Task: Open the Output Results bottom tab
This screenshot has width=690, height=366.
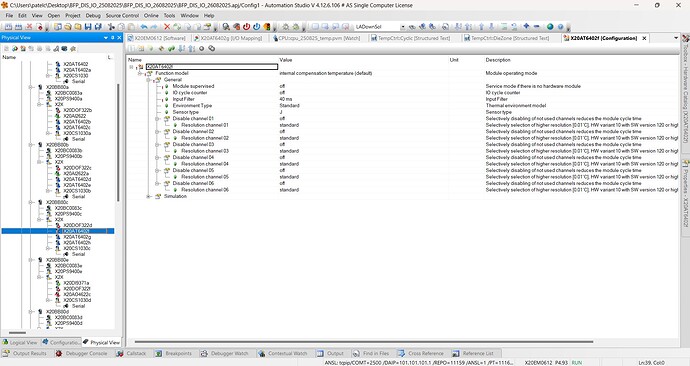Action: pyautogui.click(x=25, y=353)
